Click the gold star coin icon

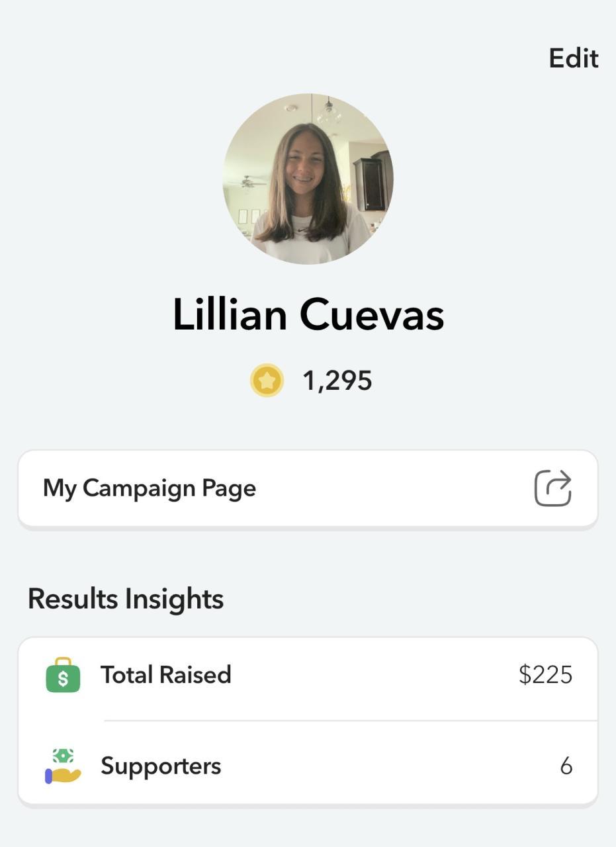267,381
